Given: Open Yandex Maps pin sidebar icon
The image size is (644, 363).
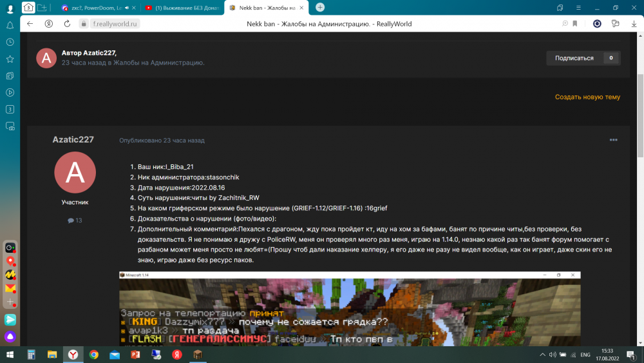Looking at the screenshot, I should tap(10, 261).
